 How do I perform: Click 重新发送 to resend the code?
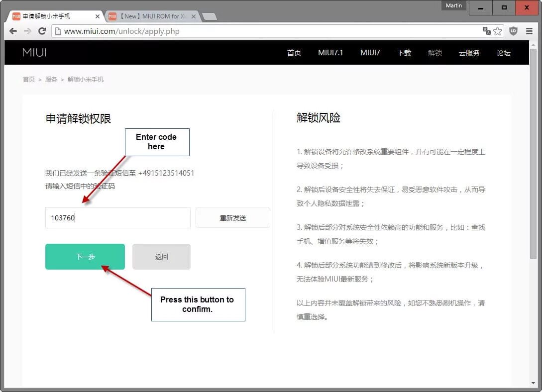pyautogui.click(x=232, y=218)
